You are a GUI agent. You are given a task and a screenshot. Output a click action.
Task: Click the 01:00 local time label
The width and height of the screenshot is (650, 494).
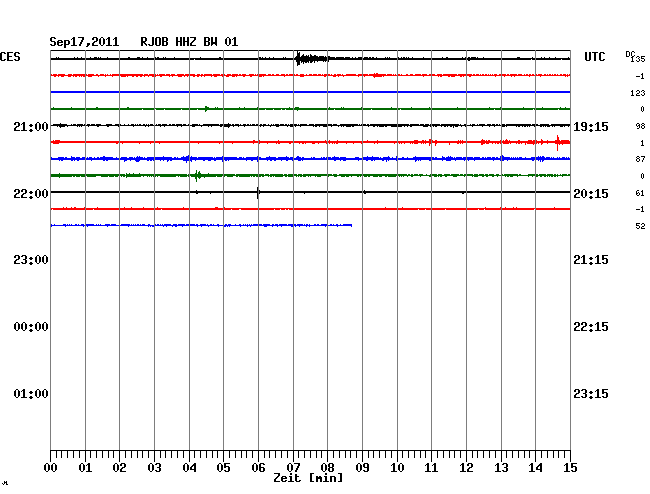(31, 394)
